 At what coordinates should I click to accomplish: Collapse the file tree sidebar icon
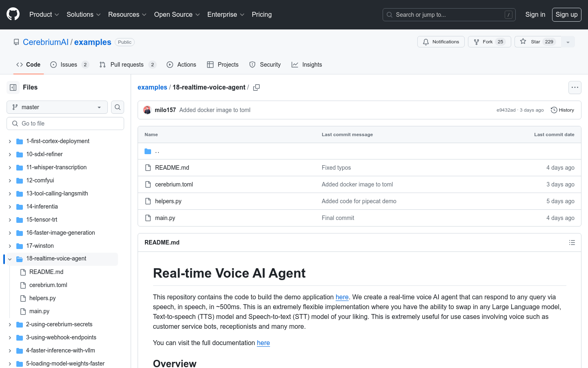click(x=13, y=88)
